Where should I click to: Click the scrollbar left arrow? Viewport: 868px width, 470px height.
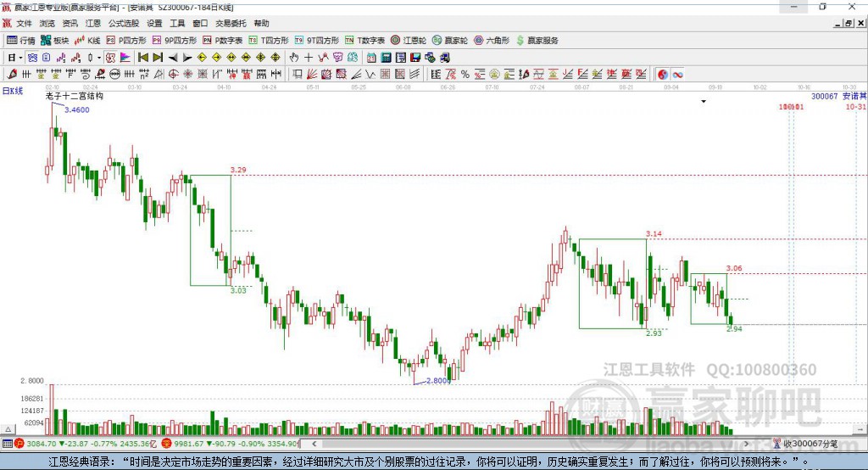click(x=314, y=444)
